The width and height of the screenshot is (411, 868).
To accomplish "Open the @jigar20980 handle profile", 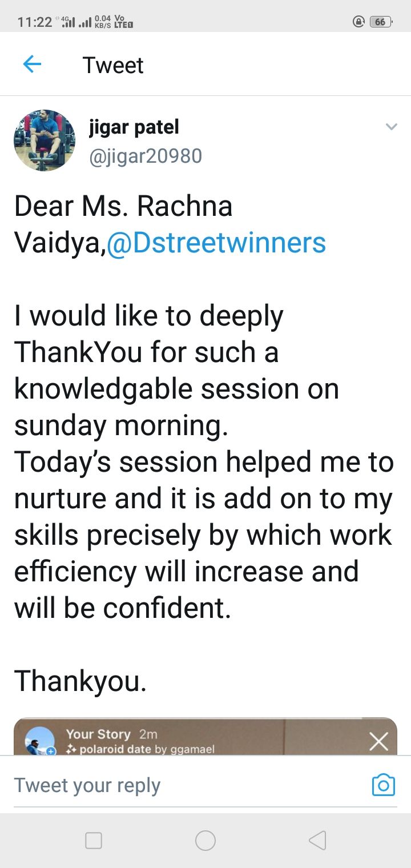I will pyautogui.click(x=146, y=156).
